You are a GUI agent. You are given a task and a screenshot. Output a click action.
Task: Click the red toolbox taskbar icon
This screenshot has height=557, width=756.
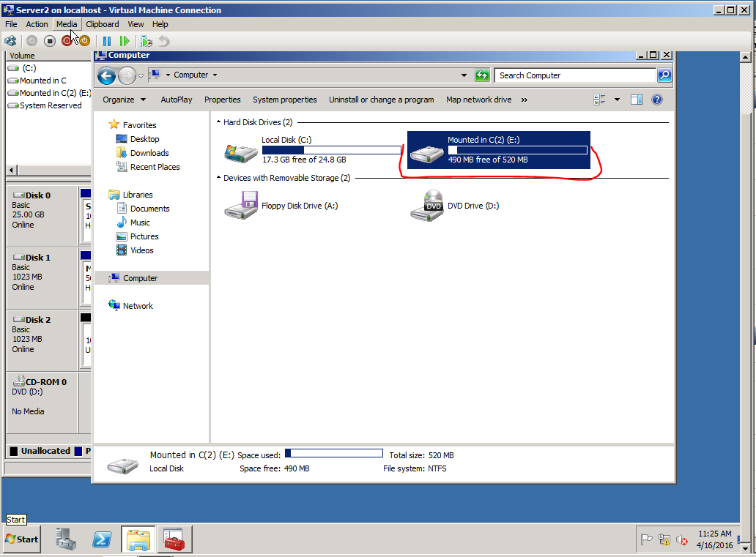coord(174,539)
